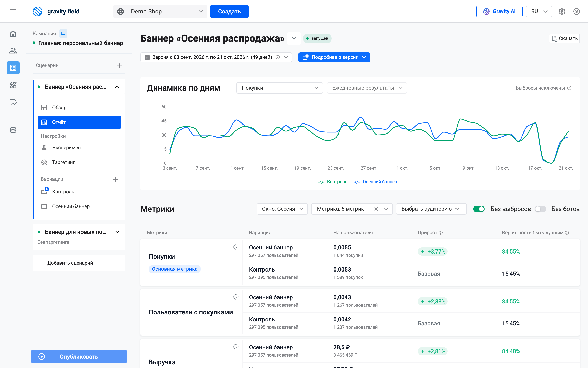588x368 pixels.
Task: Click the settings gear icon
Action: click(561, 11)
